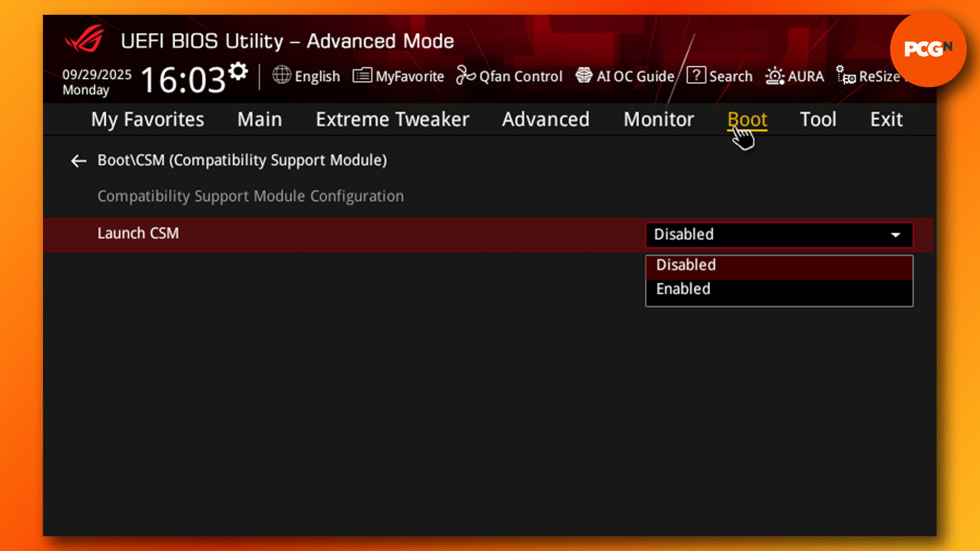Click the ReSize label in top bar
Viewport: 980px width, 551px height.
pyautogui.click(x=880, y=76)
